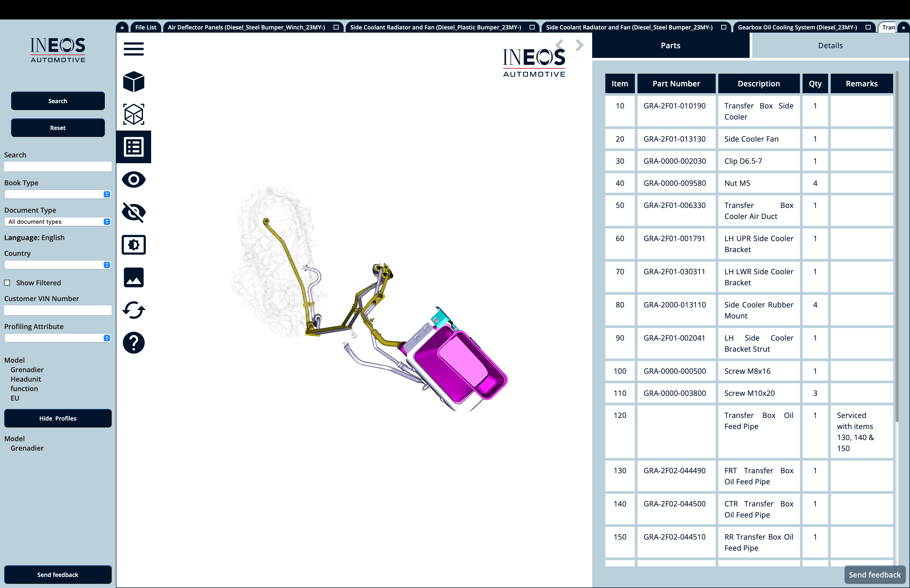Screen dimensions: 910x588
Task: Click the Qty column header
Action: click(x=815, y=84)
